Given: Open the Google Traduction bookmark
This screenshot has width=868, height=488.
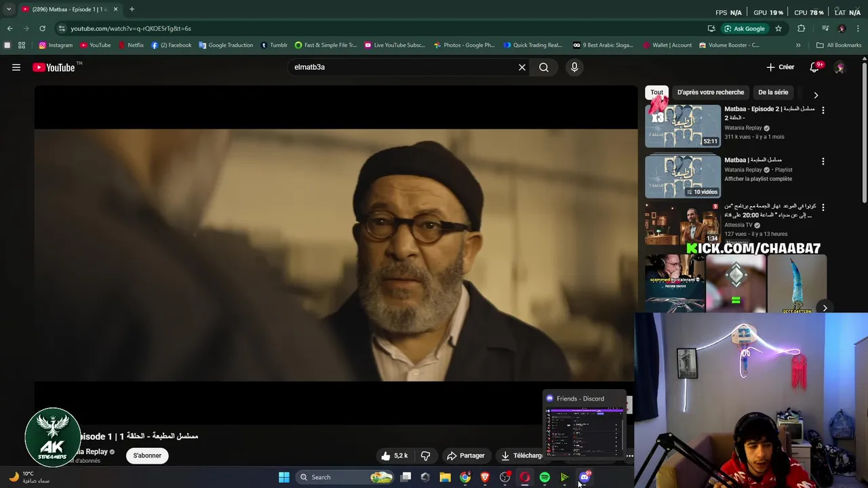Looking at the screenshot, I should pyautogui.click(x=226, y=45).
